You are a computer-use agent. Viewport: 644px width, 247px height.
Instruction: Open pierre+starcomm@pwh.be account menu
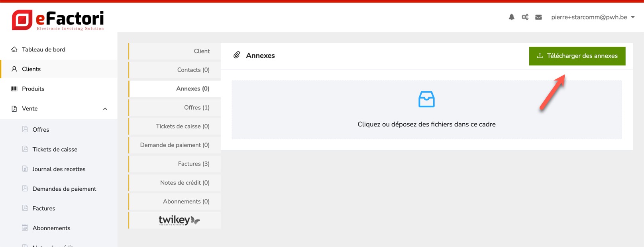[589, 17]
